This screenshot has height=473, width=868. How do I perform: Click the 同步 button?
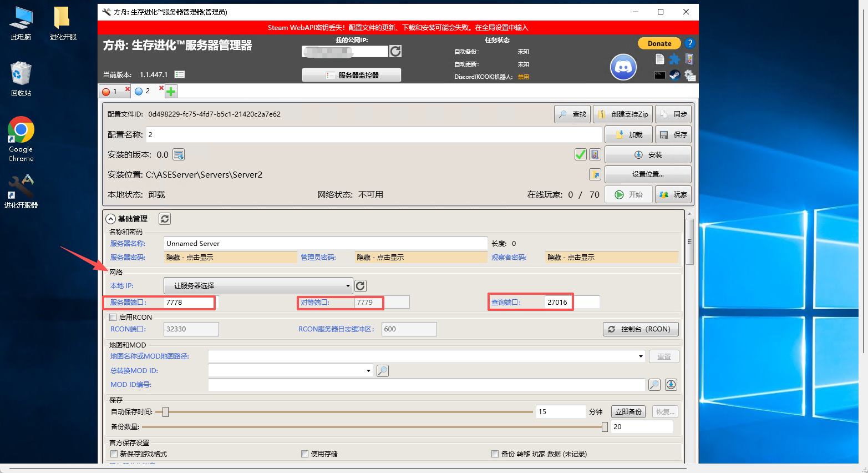[x=673, y=114]
